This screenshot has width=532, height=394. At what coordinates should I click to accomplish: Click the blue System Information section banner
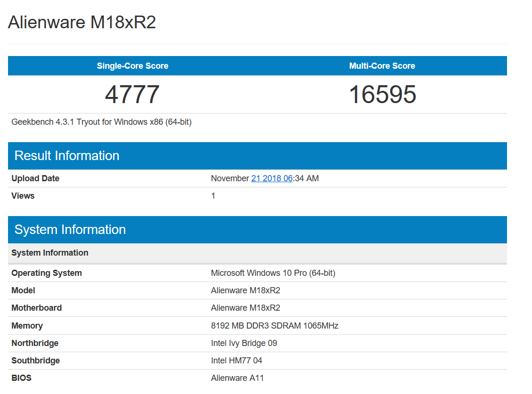click(x=257, y=230)
